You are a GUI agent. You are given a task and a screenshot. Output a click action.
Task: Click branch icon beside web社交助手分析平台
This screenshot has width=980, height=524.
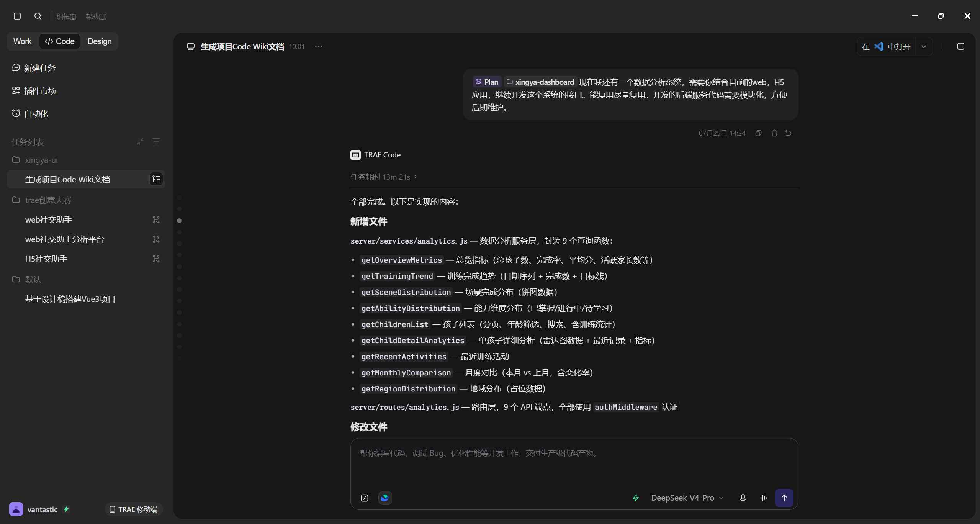click(156, 239)
